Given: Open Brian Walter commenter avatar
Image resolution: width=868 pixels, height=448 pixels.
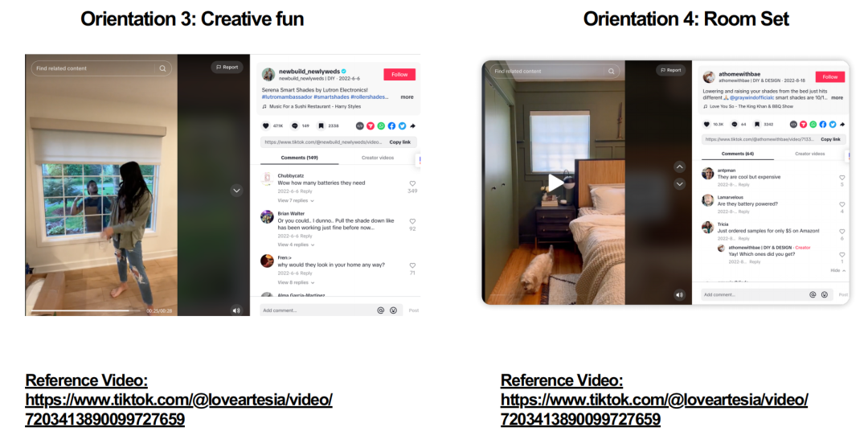Looking at the screenshot, I should point(267,216).
